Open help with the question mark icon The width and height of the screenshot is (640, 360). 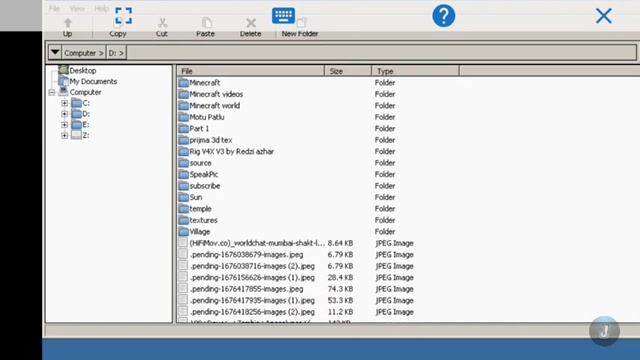point(444,16)
